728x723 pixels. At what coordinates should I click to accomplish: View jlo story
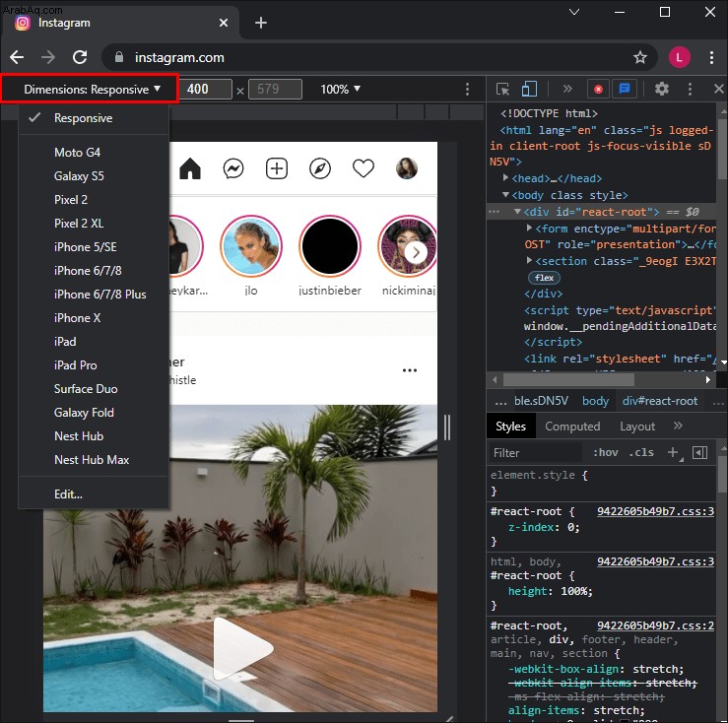[251, 245]
